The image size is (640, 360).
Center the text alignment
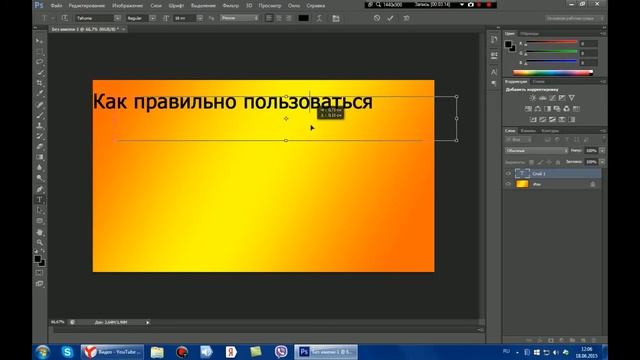(279, 18)
